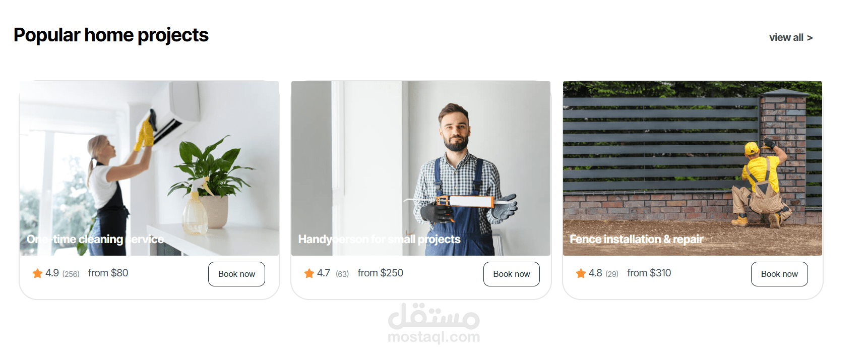Click the (256) reviews count
Viewport: 868px width, 352px height.
click(x=71, y=274)
